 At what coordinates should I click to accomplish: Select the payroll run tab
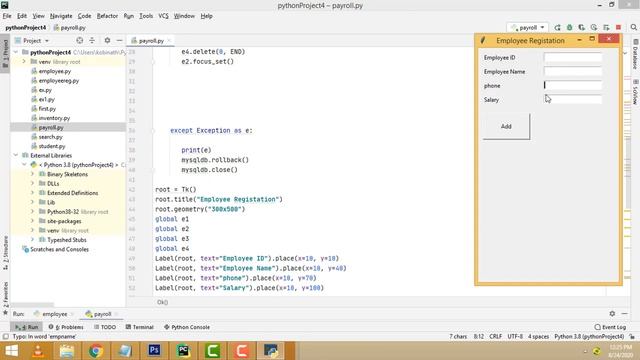(x=102, y=314)
